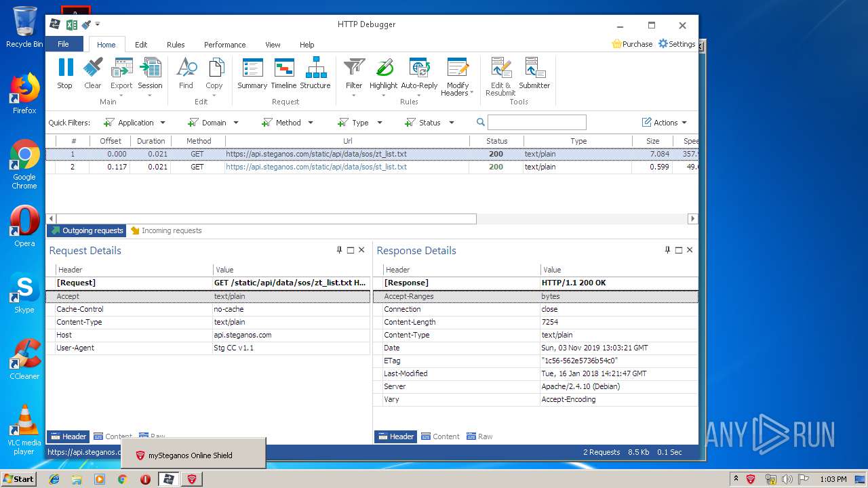Launch Firefox from the desktop
This screenshot has height=488, width=868.
pos(24,94)
